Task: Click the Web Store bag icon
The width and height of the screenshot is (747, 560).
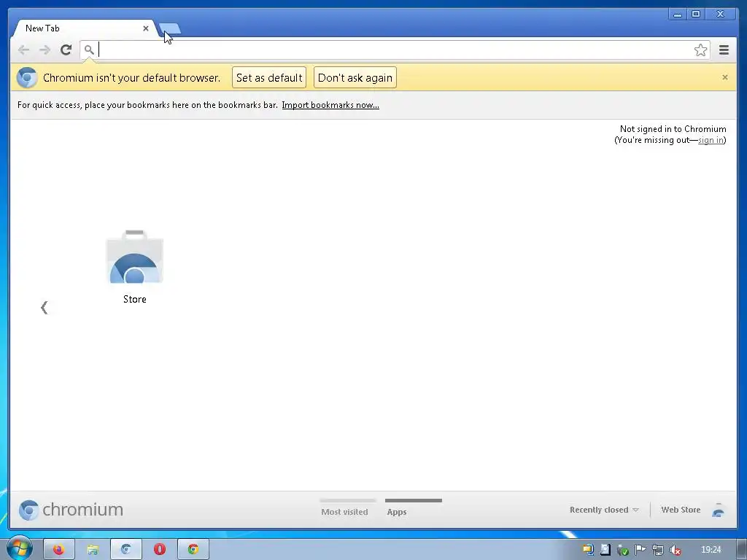Action: pos(718,510)
